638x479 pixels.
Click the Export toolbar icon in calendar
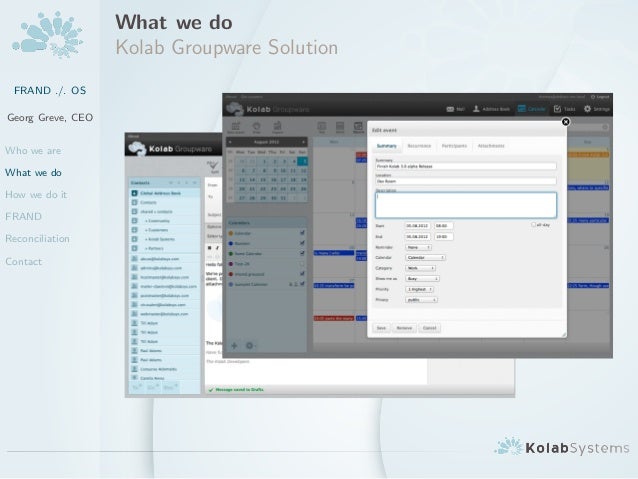click(277, 127)
